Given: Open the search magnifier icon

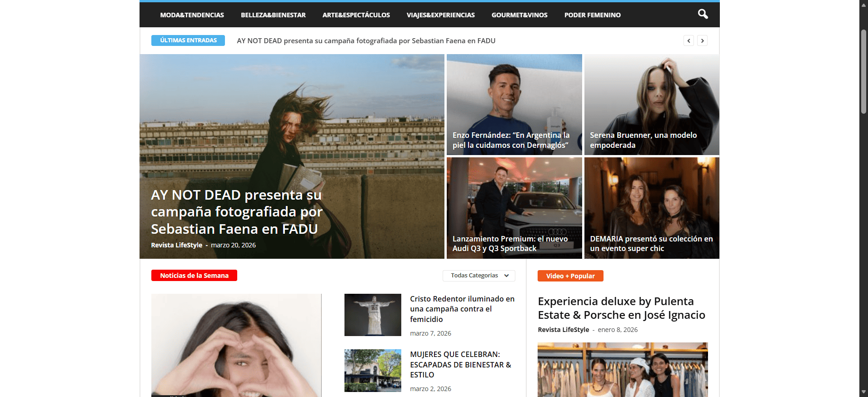Looking at the screenshot, I should (703, 15).
